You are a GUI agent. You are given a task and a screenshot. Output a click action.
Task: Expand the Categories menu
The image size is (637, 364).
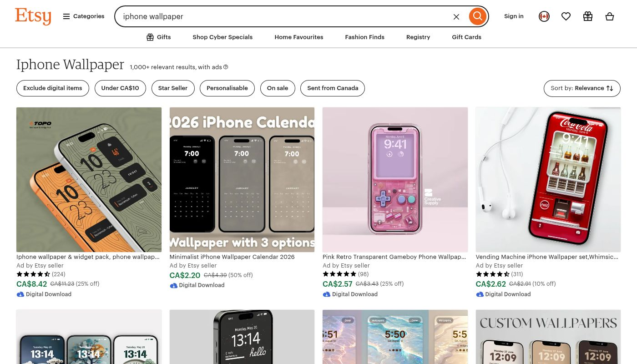pyautogui.click(x=84, y=16)
